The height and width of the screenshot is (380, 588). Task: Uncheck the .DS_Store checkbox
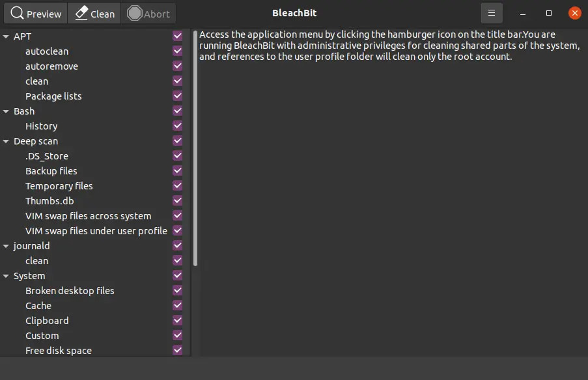(177, 156)
